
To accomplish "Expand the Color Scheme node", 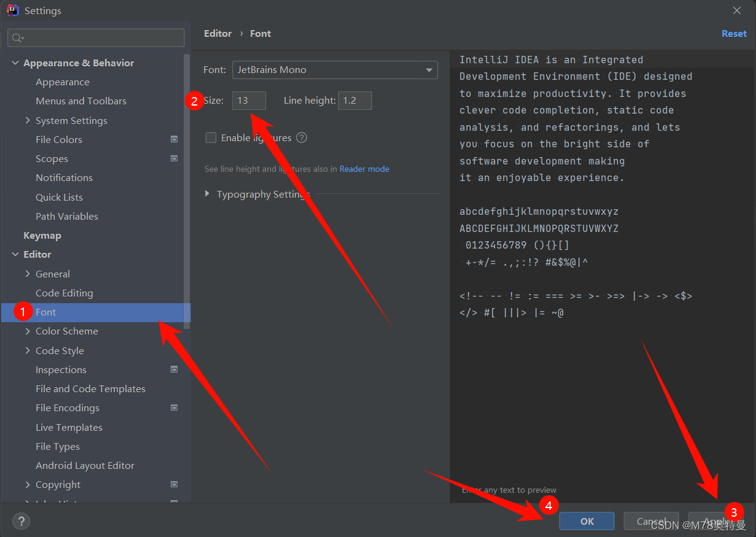I will click(x=28, y=331).
